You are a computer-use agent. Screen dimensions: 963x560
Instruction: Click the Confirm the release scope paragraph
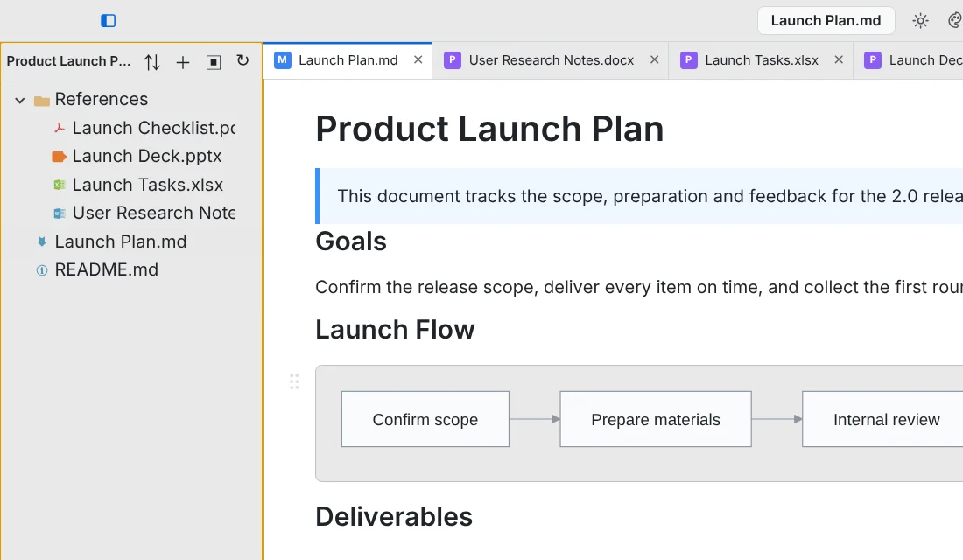639,287
